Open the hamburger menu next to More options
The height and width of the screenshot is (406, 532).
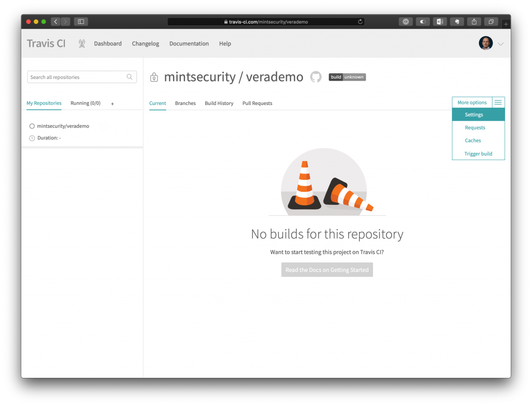tap(498, 102)
